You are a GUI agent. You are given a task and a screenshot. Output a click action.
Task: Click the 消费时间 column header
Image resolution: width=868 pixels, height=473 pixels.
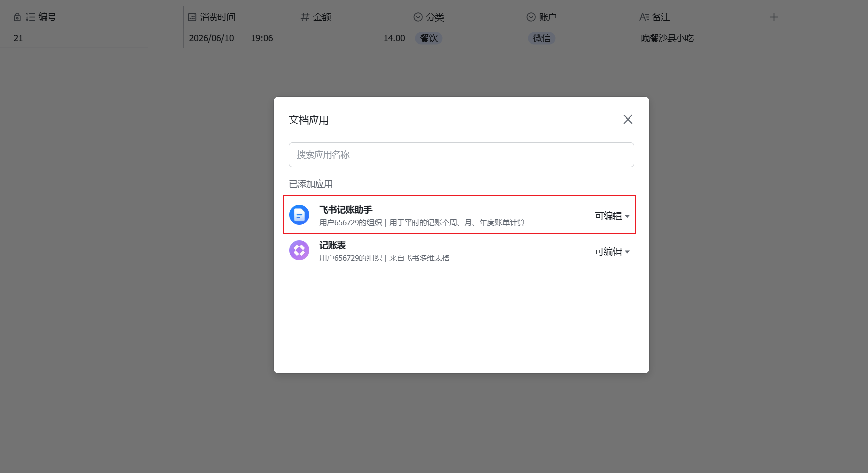click(240, 17)
